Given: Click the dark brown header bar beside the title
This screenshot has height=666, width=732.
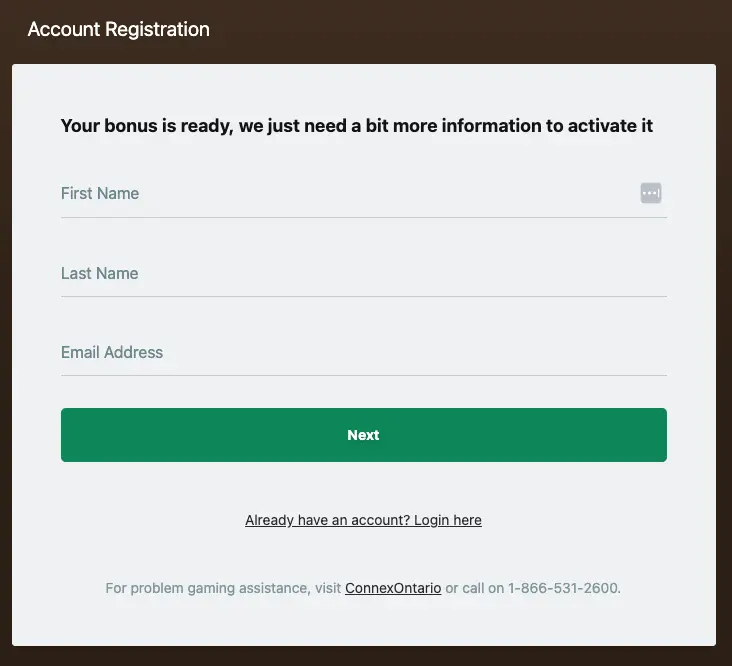Looking at the screenshot, I should [x=467, y=29].
